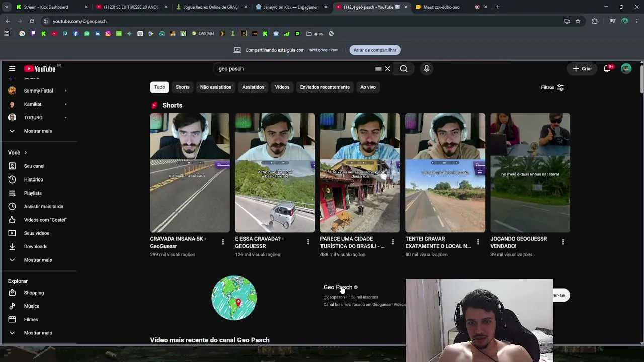Click Parar de compartilhar button
The width and height of the screenshot is (644, 362).
pyautogui.click(x=375, y=50)
